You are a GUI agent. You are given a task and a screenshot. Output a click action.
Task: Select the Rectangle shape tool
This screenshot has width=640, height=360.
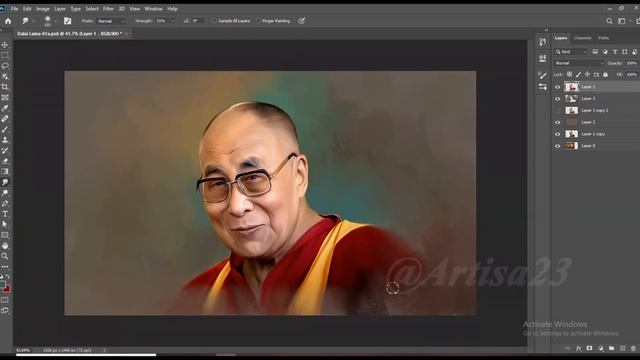(x=5, y=235)
